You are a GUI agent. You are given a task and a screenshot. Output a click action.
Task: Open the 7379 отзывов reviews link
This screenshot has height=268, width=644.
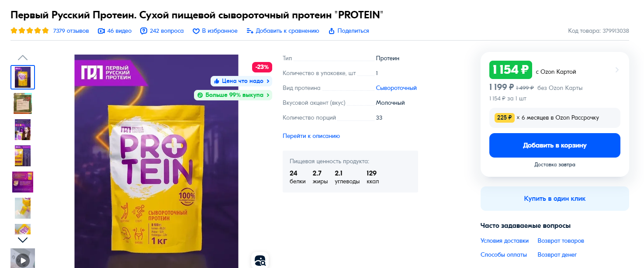point(71,31)
